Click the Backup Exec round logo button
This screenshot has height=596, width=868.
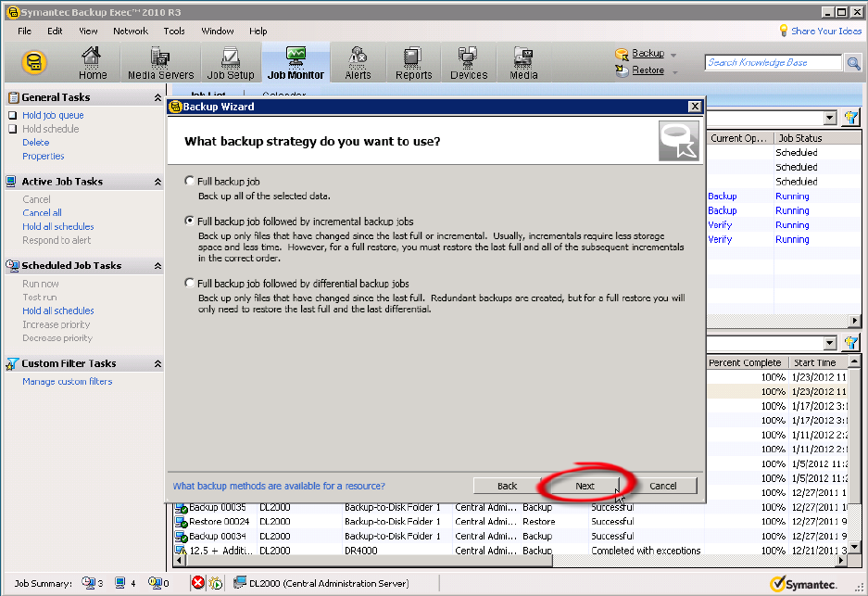(x=33, y=62)
